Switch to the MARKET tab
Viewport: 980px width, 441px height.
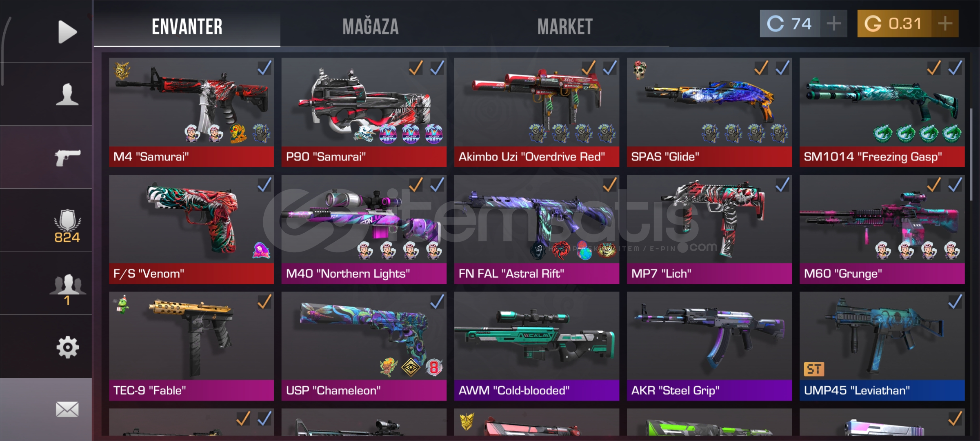tap(565, 27)
